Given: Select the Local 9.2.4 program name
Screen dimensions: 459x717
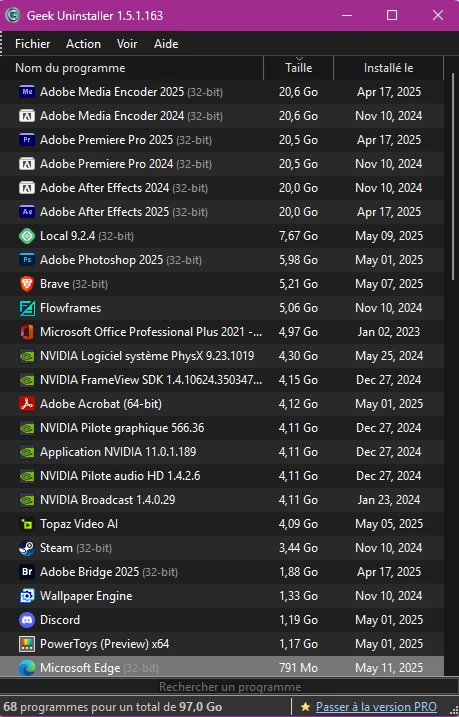Looking at the screenshot, I should point(68,236).
